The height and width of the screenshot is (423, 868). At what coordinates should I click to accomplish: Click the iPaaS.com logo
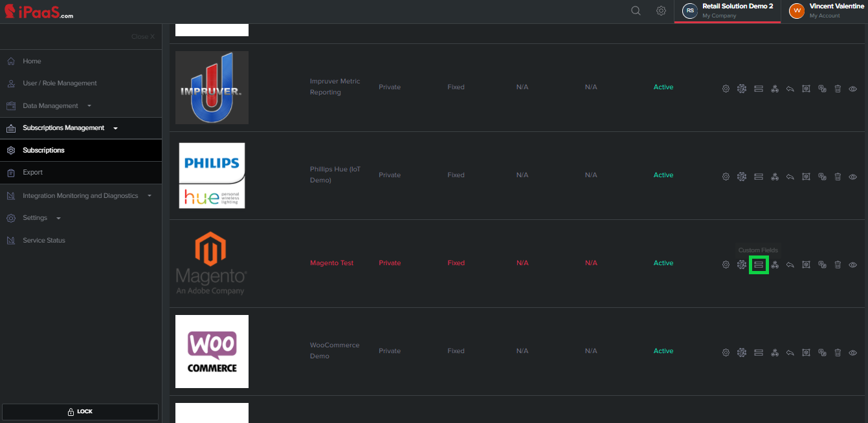(39, 11)
